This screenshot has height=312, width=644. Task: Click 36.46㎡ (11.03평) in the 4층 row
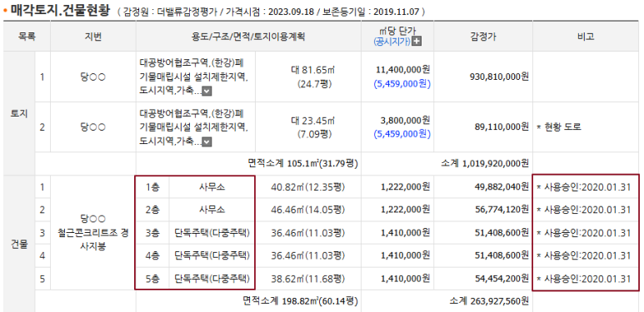(x=308, y=255)
